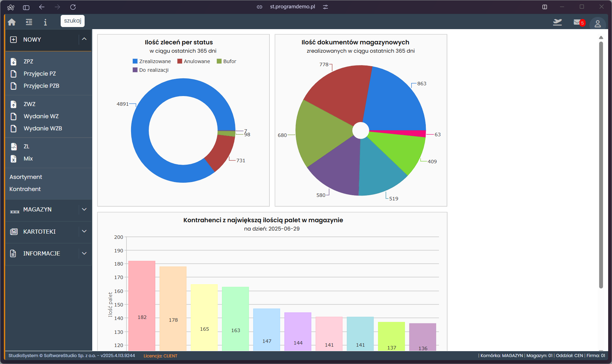
Task: Toggle Zrealizowane legend series in donut chart
Action: point(155,61)
